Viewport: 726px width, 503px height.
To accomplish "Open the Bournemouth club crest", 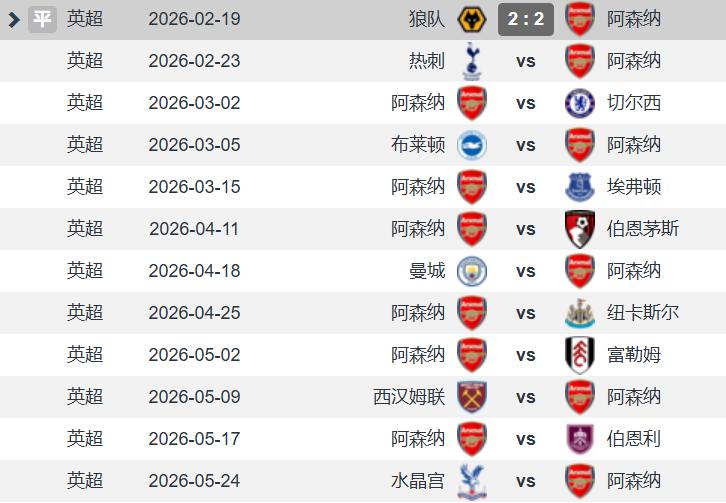I will pyautogui.click(x=580, y=229).
